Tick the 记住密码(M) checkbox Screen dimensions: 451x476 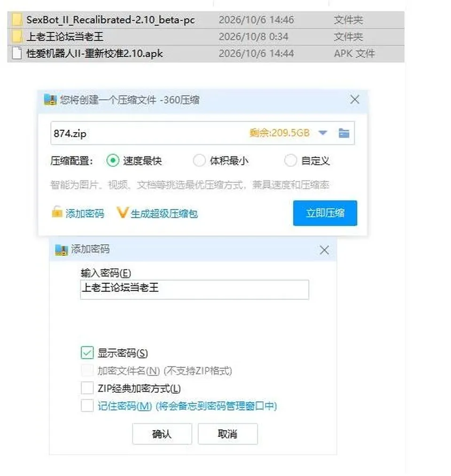pos(87,406)
